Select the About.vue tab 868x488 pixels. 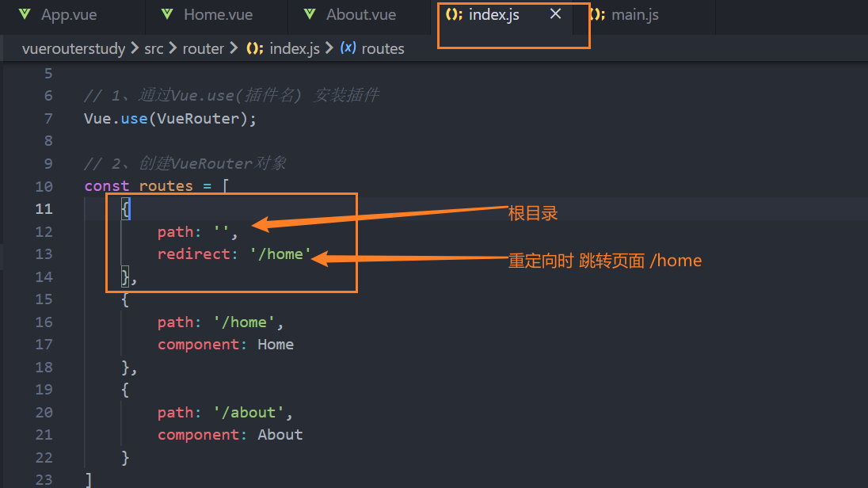pyautogui.click(x=360, y=15)
